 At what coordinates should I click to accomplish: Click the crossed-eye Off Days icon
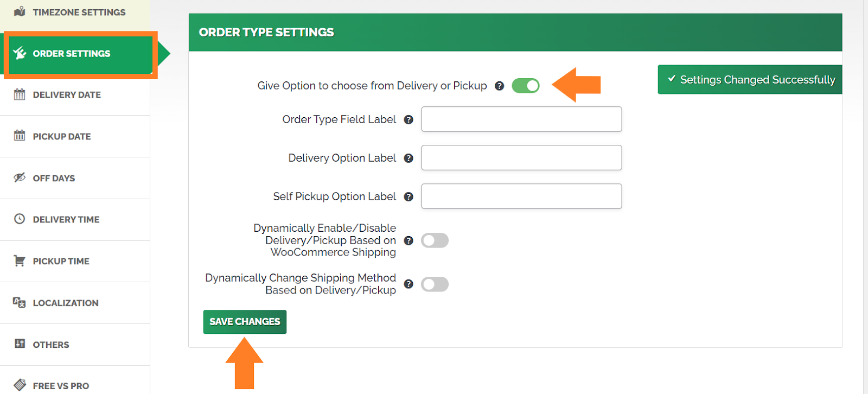(20, 177)
